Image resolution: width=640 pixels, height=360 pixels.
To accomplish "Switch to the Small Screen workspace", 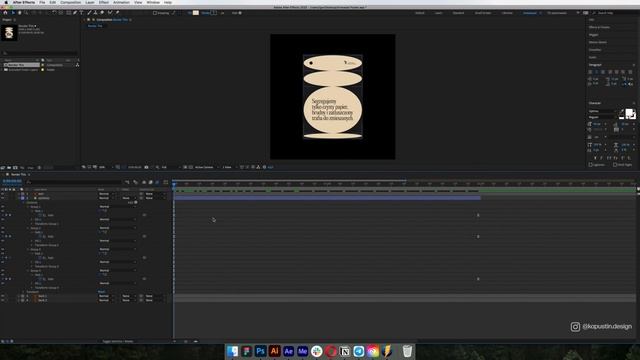I will pos(483,13).
